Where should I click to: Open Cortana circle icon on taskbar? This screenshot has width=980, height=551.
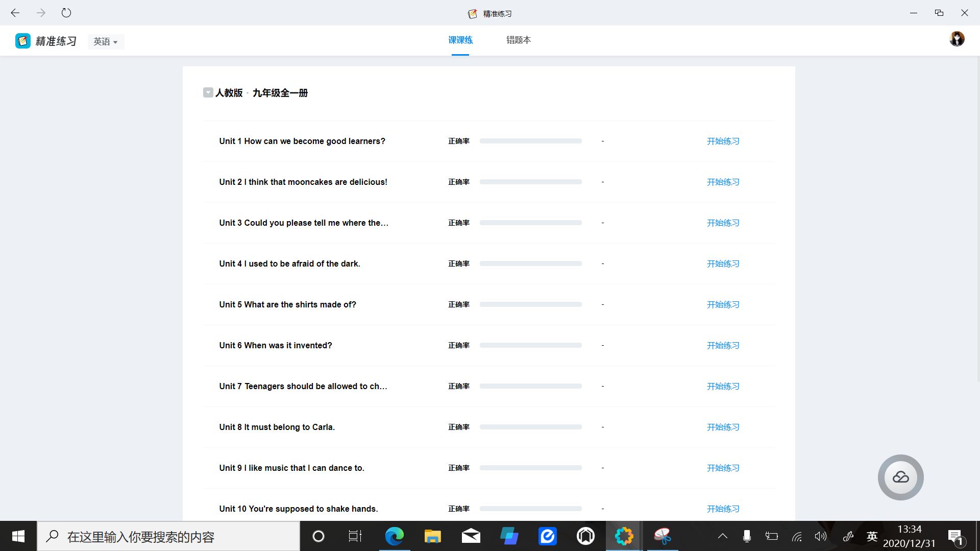point(318,536)
